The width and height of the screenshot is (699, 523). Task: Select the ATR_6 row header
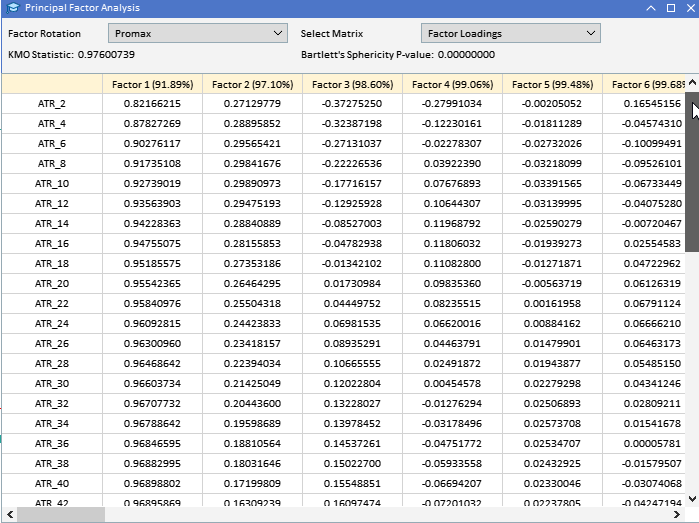(x=52, y=144)
